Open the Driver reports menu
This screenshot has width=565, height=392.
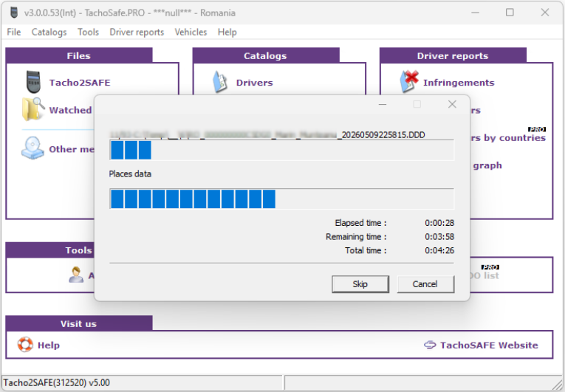click(x=137, y=32)
